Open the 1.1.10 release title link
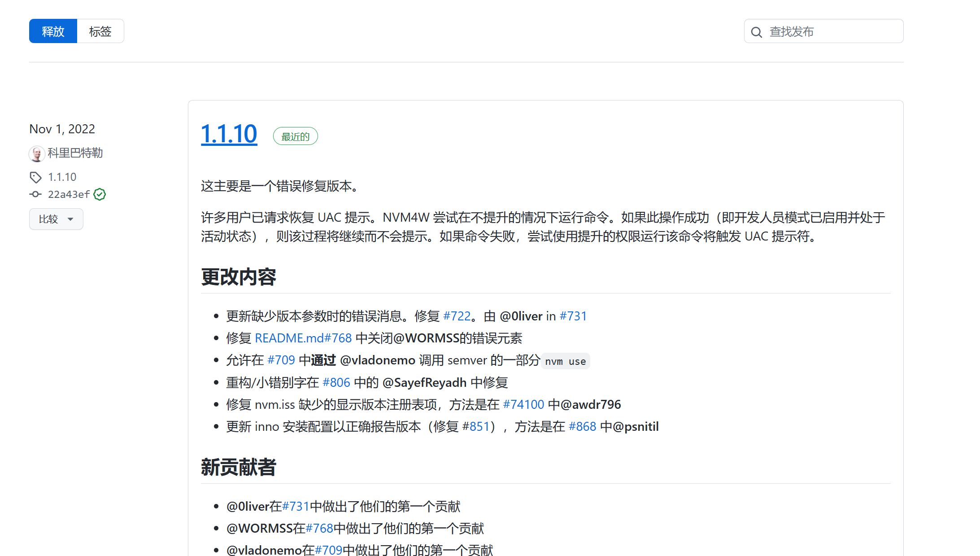Viewport: 980px width, 556px height. [229, 134]
